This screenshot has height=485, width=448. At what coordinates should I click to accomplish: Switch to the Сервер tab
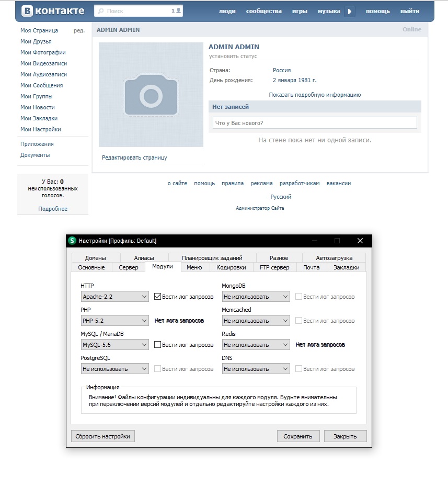click(x=128, y=267)
